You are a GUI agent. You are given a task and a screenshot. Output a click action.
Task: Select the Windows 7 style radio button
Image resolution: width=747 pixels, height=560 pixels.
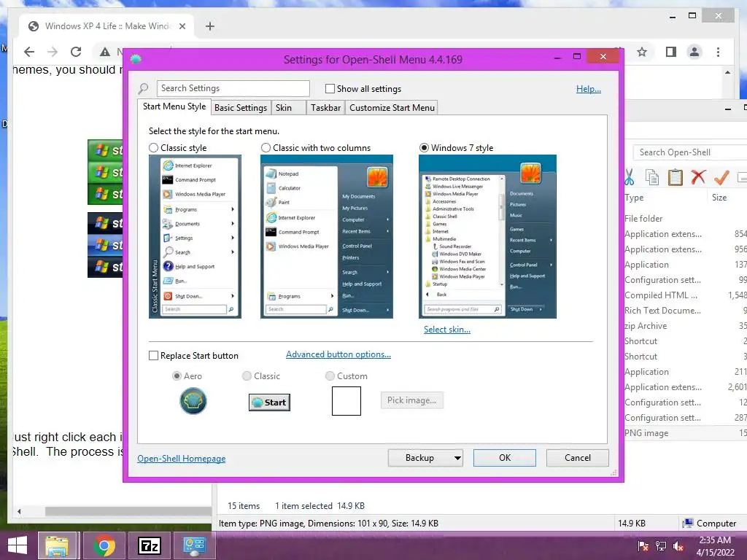point(424,148)
